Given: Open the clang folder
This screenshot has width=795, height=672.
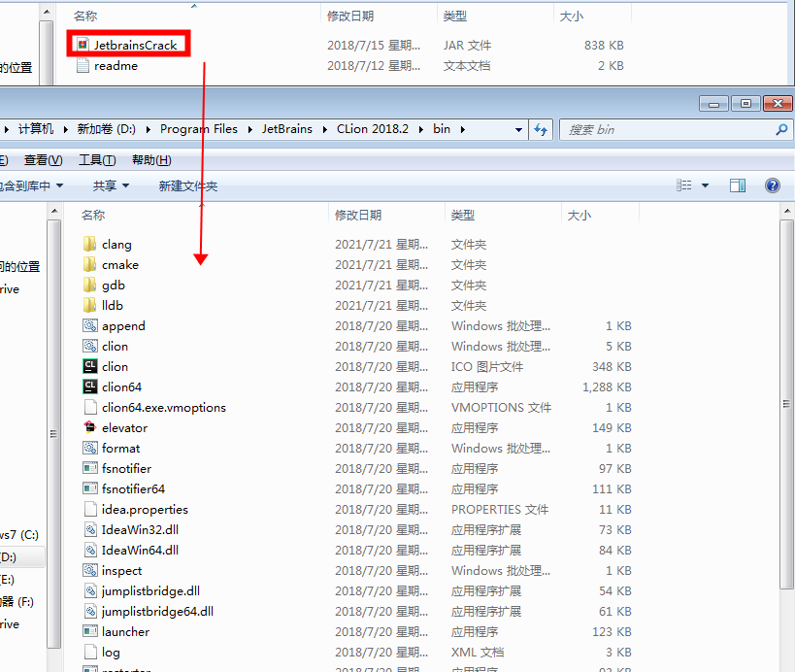Looking at the screenshot, I should (x=116, y=245).
